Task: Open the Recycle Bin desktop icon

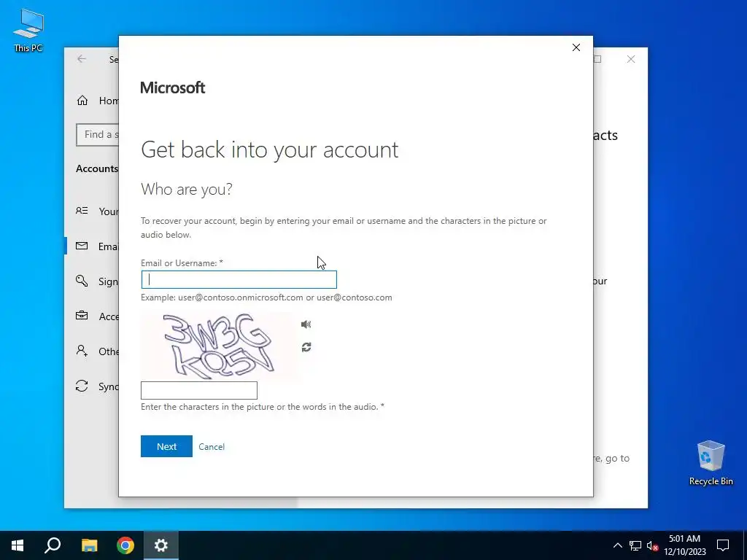Action: pos(711,463)
